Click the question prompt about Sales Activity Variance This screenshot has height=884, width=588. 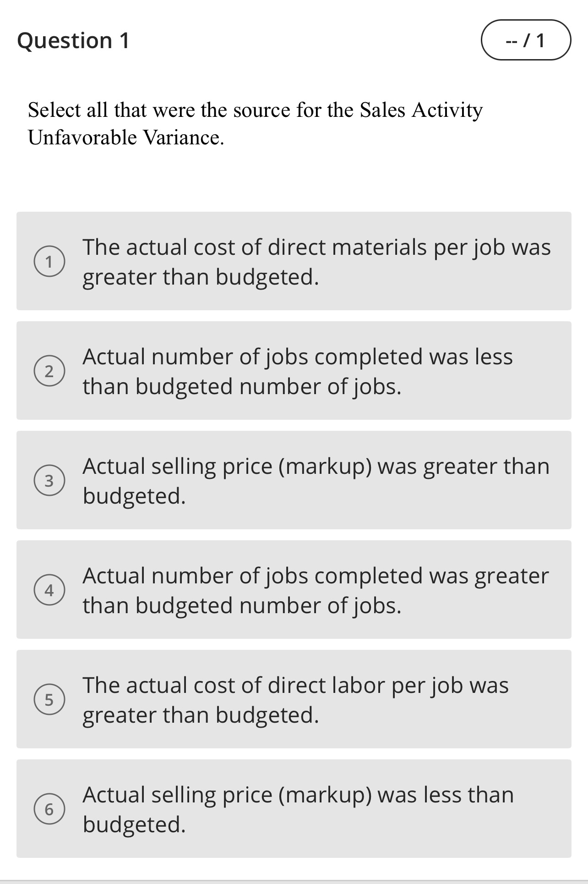[255, 121]
